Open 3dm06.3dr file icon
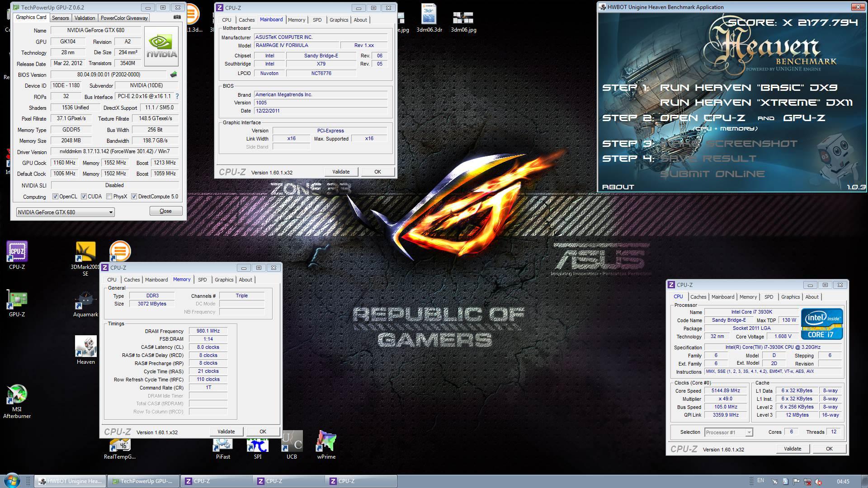 pyautogui.click(x=429, y=19)
